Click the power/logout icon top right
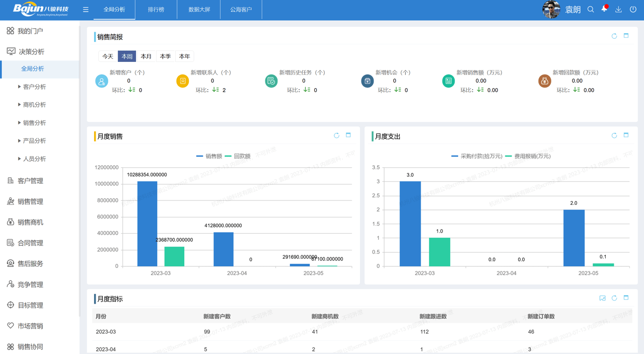 click(632, 9)
